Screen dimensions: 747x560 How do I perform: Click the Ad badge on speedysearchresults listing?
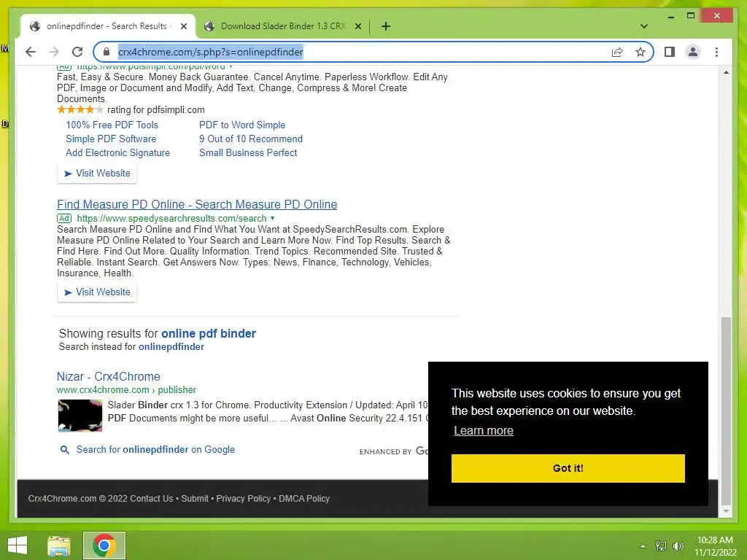coord(64,218)
